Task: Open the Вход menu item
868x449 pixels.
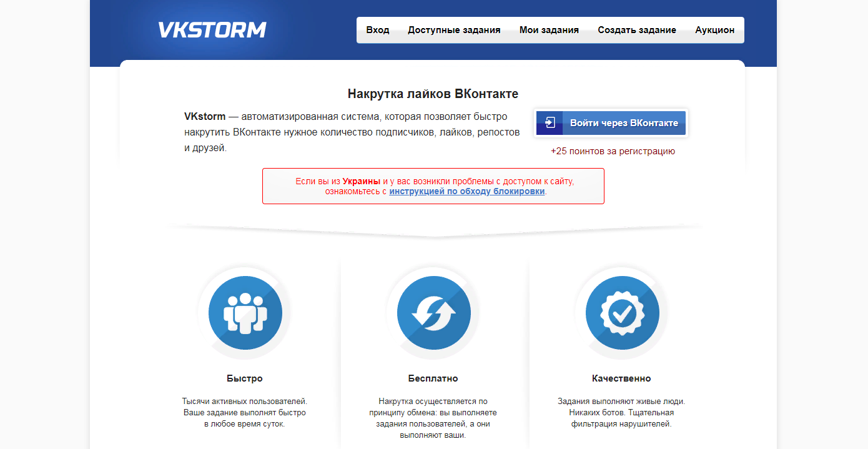Action: coord(378,30)
